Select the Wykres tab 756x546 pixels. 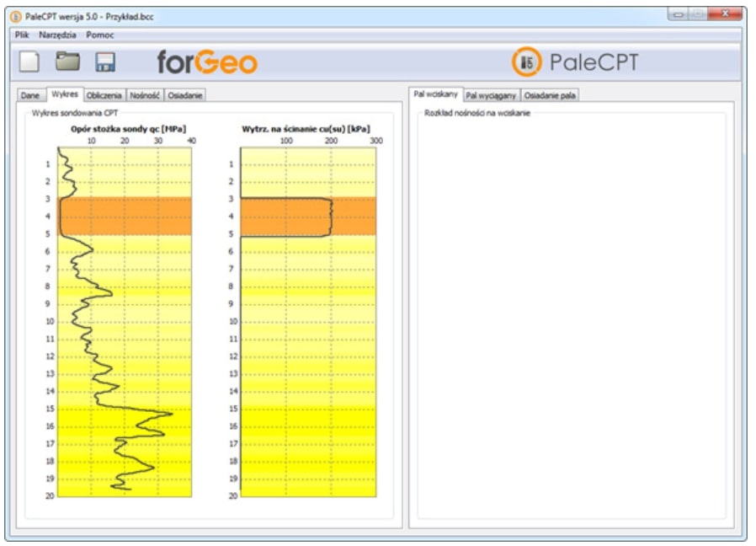pyautogui.click(x=62, y=94)
